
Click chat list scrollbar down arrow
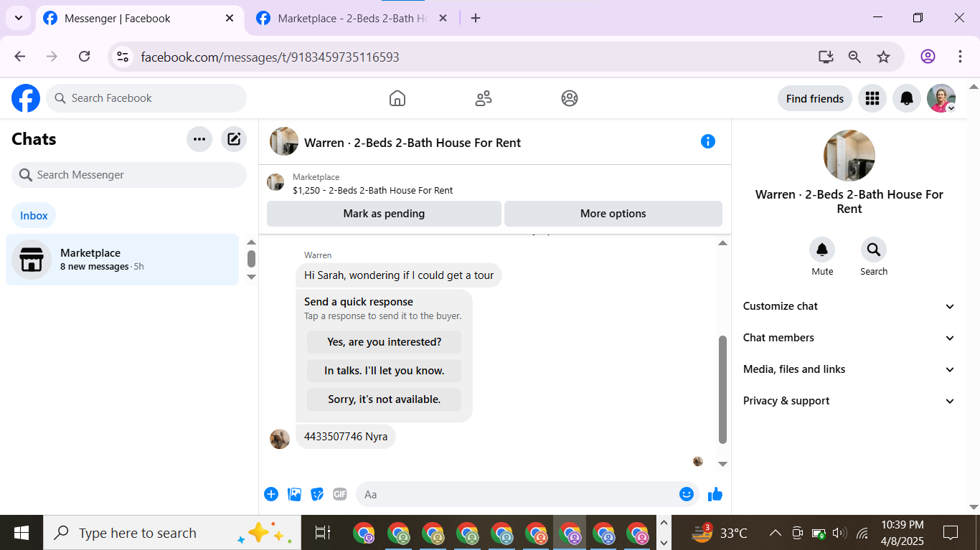pos(251,277)
